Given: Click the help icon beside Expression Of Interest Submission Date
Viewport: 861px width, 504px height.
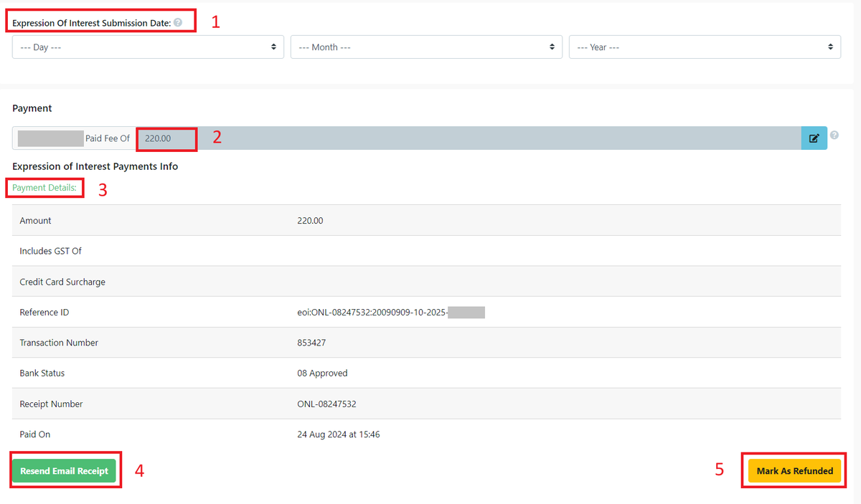Looking at the screenshot, I should [177, 22].
